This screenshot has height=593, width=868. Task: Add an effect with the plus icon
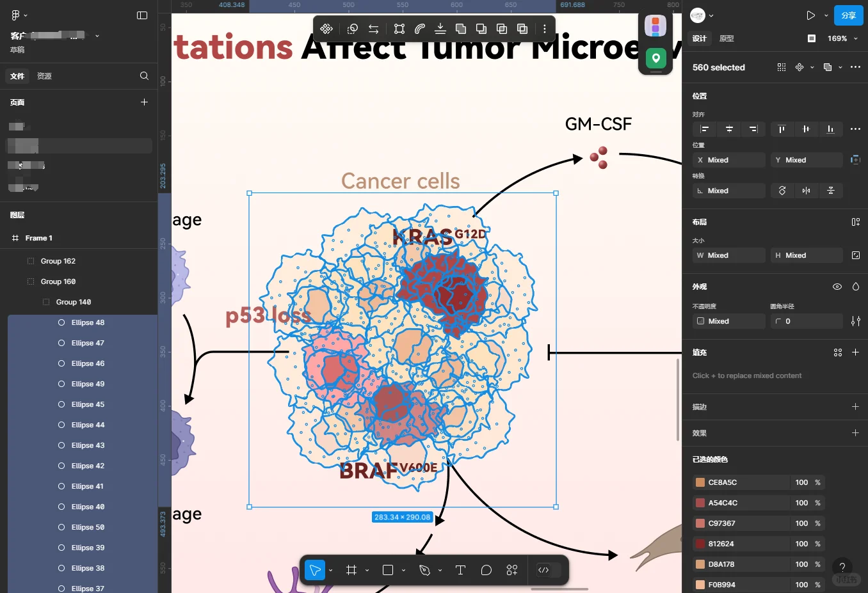pyautogui.click(x=855, y=433)
